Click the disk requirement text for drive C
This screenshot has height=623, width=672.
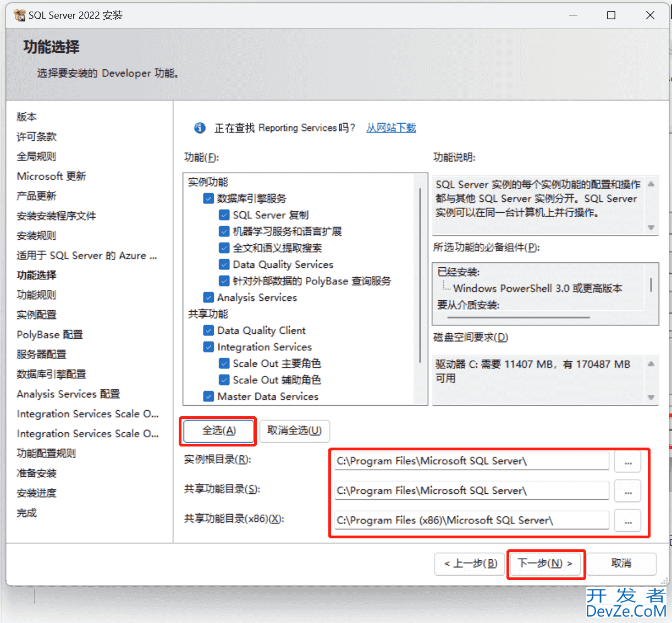532,371
